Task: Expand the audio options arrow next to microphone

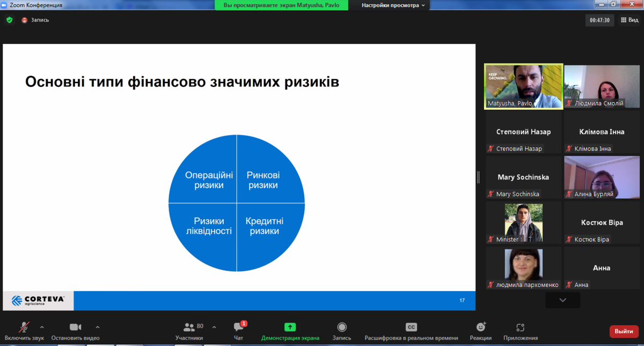Action: (x=42, y=327)
